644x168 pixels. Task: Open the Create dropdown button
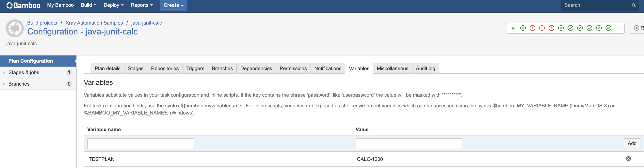tap(173, 5)
